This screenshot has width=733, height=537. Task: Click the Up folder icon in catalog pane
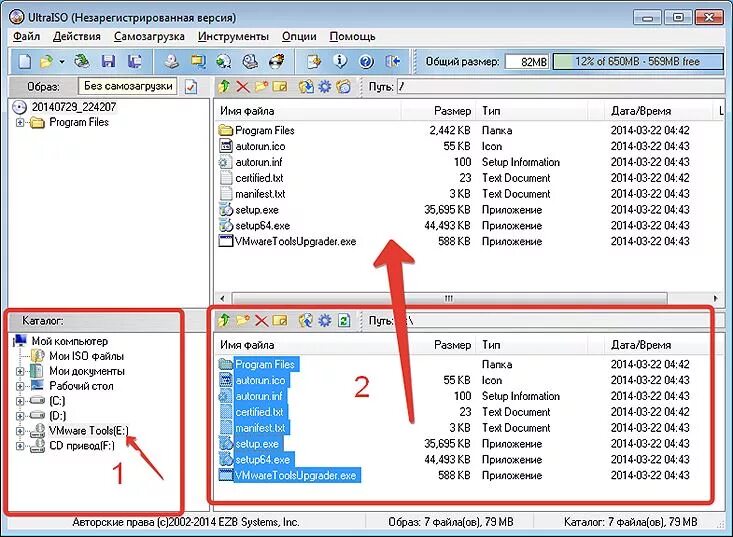(x=224, y=320)
